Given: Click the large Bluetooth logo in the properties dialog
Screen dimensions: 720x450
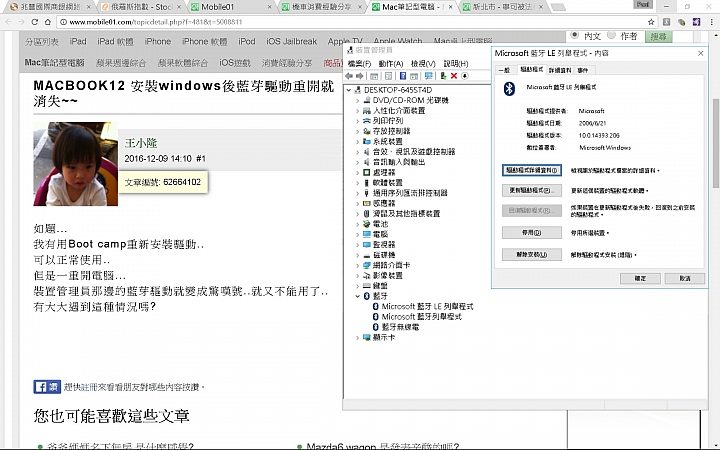Looking at the screenshot, I should [509, 89].
